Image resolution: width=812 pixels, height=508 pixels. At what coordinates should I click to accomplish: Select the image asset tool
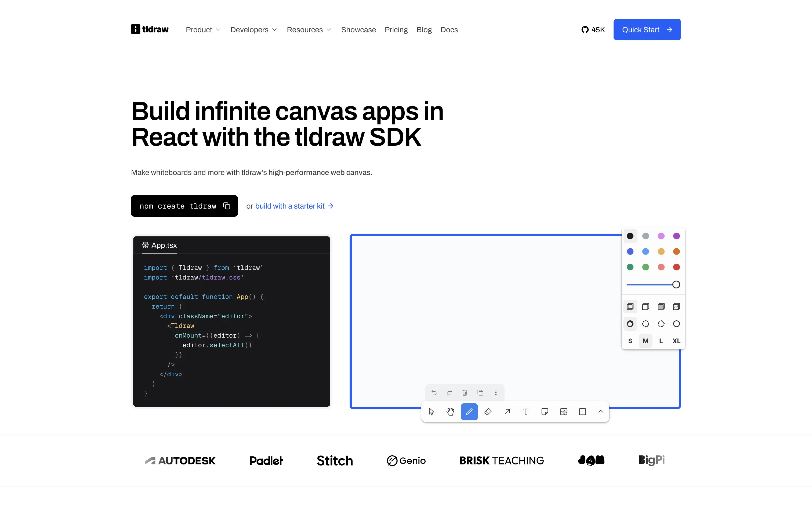(564, 412)
